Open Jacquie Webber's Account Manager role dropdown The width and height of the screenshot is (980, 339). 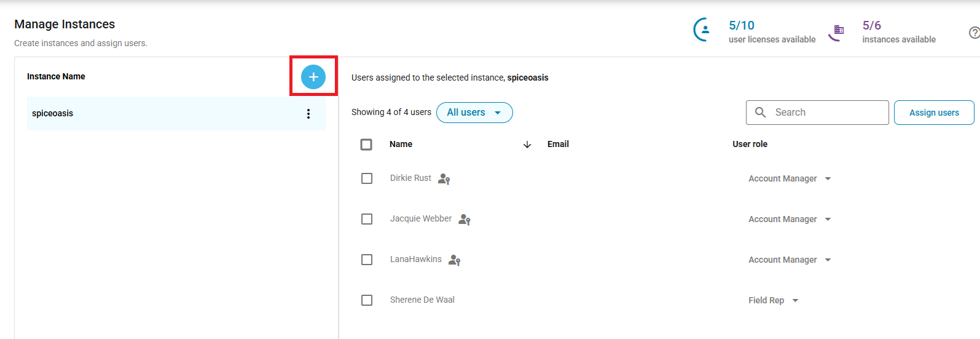[x=790, y=219]
